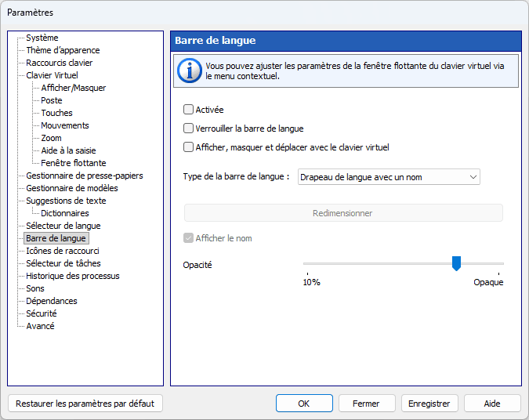Viewport: 529px width, 420px height.
Task: Select Barre de langue tree item
Action: pyautogui.click(x=56, y=238)
